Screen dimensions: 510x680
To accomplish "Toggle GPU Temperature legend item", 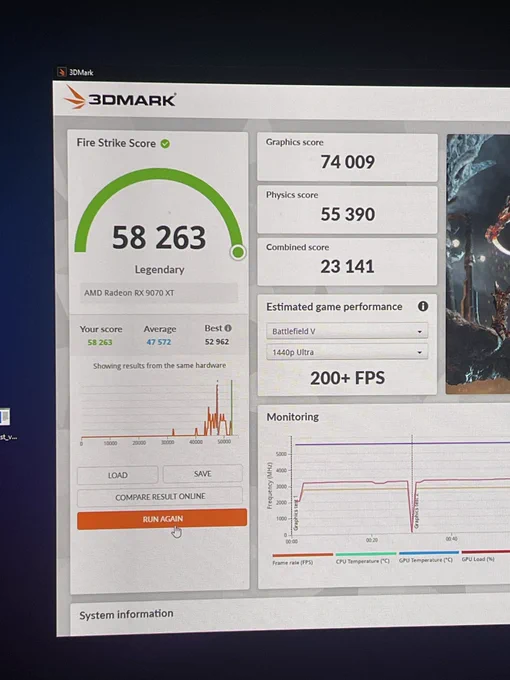I will 428,556.
